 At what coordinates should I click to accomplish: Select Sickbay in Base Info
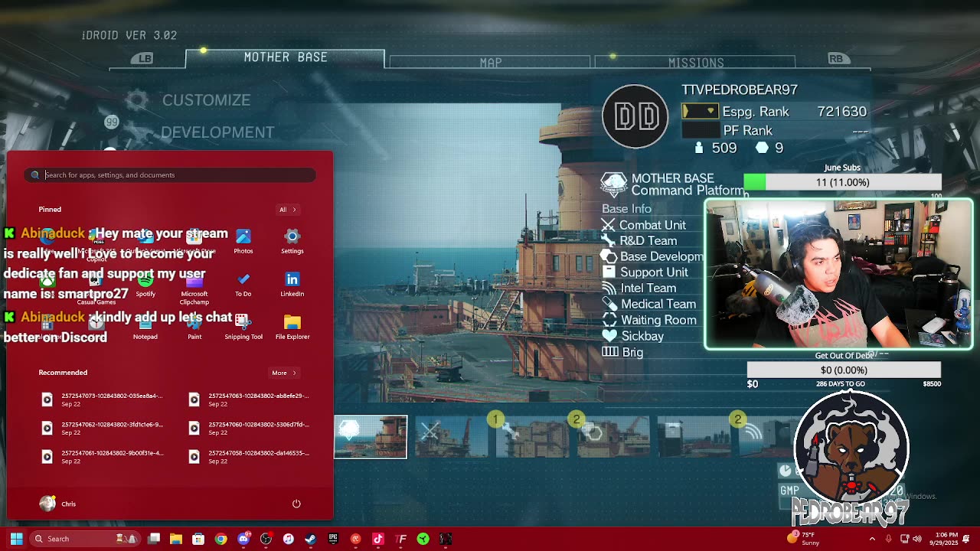[633, 337]
